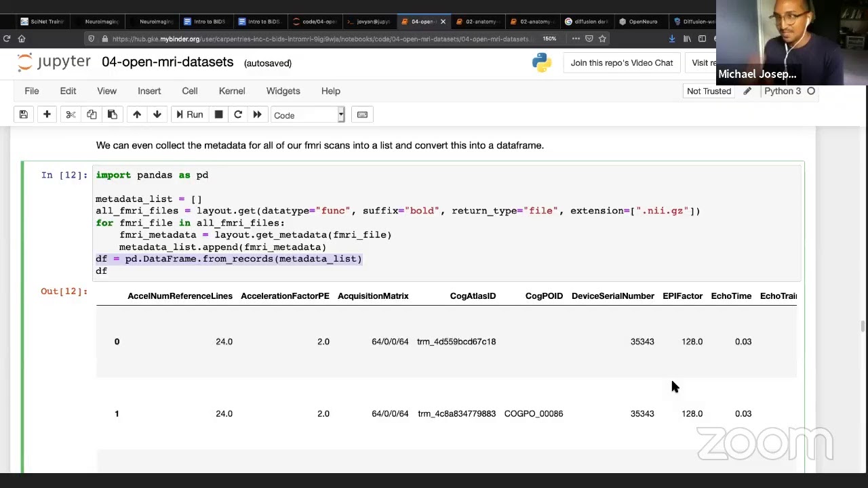Click the EPIFactor column header
The width and height of the screenshot is (868, 488).
pos(683,296)
